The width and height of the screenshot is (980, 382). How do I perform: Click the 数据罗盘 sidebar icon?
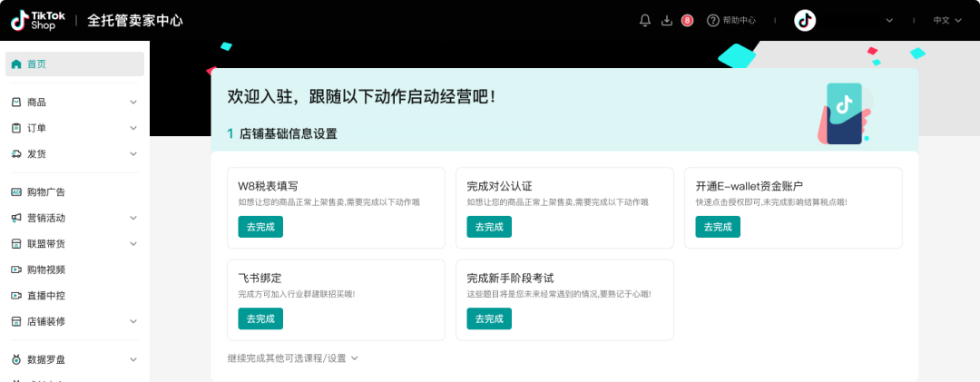(16, 359)
